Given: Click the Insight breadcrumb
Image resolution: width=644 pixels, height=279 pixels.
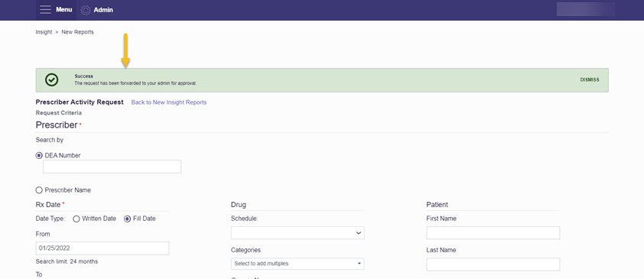Looking at the screenshot, I should [44, 32].
